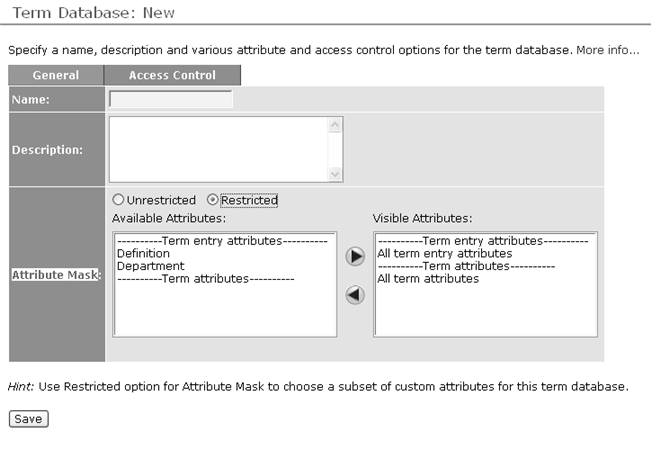Image resolution: width=651 pixels, height=458 pixels.
Task: Select Definition in Available Attributes
Action: 143,253
